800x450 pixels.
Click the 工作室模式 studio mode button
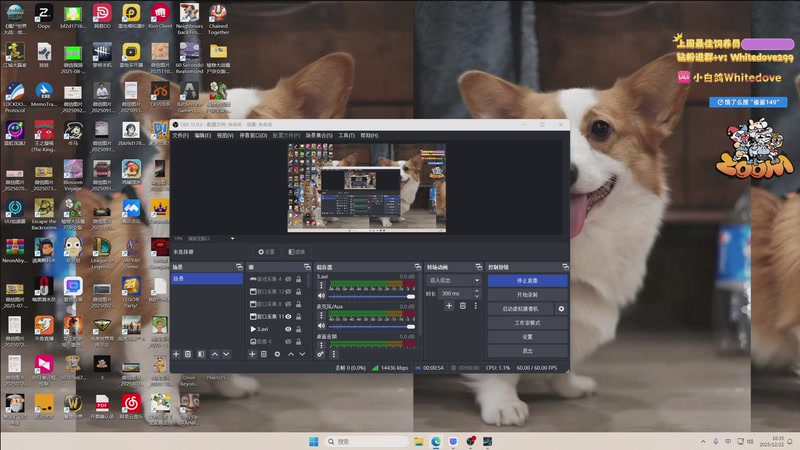point(527,322)
